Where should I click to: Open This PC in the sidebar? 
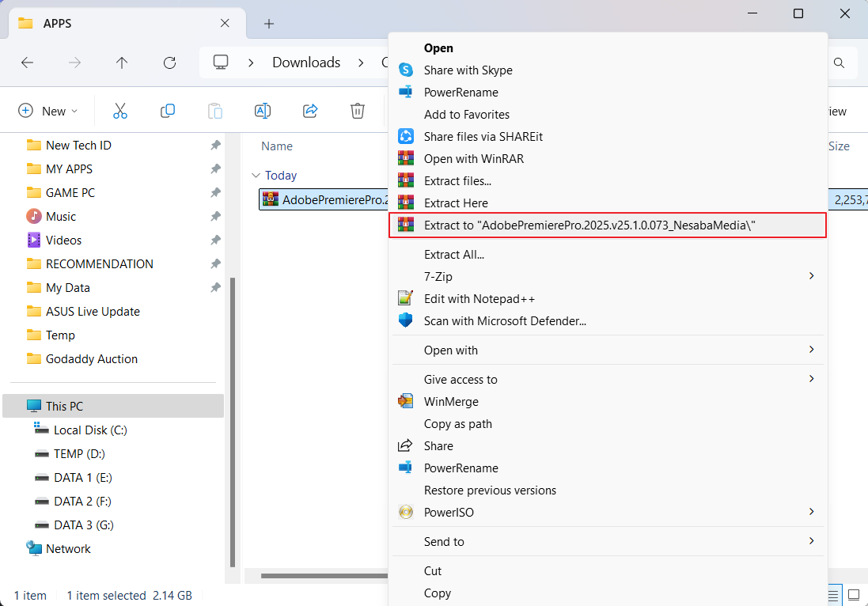(113, 406)
